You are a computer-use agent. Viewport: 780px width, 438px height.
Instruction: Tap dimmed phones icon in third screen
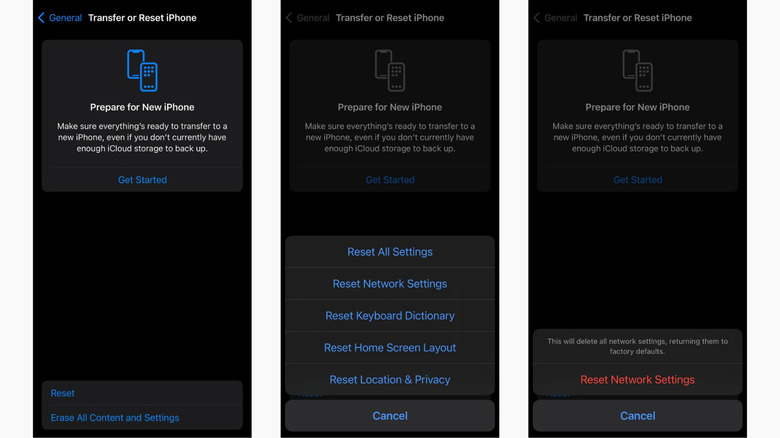coord(638,70)
